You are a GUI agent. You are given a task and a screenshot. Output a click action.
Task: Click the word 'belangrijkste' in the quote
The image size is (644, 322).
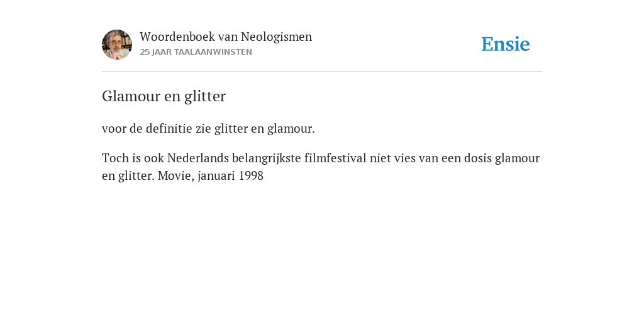point(267,158)
